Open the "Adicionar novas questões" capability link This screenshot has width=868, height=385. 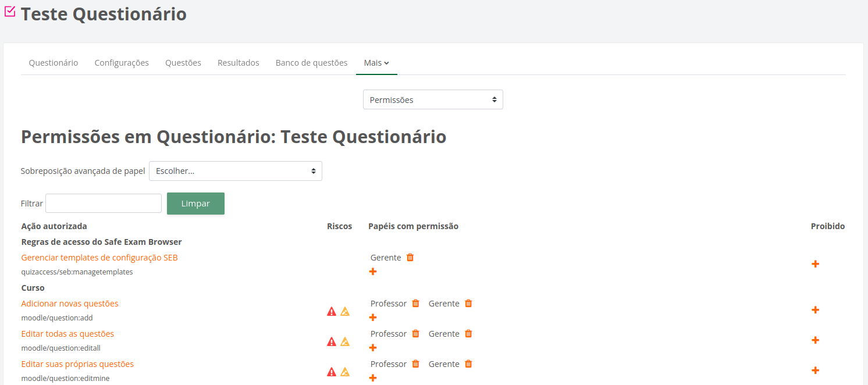pos(69,303)
